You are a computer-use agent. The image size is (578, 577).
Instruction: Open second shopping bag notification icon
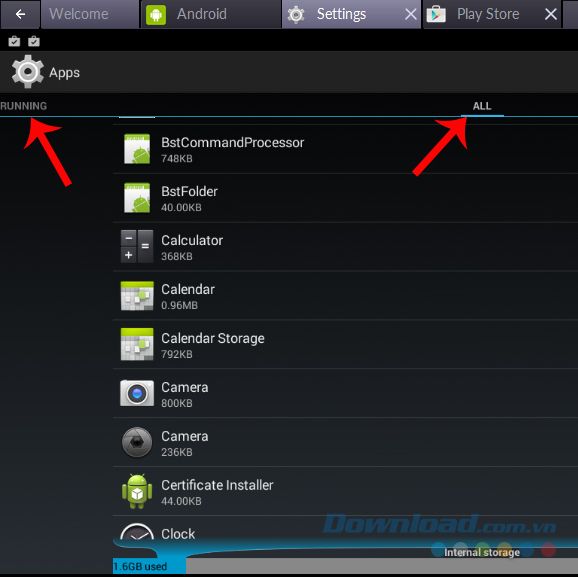point(34,41)
